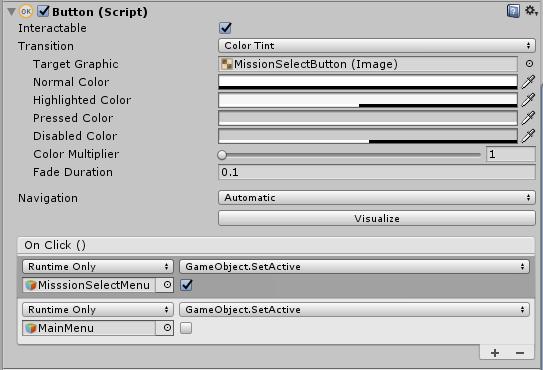The image size is (543, 370).
Task: Uncheck SetActive checkbox for MisssionSelectMenu
Action: 186,285
